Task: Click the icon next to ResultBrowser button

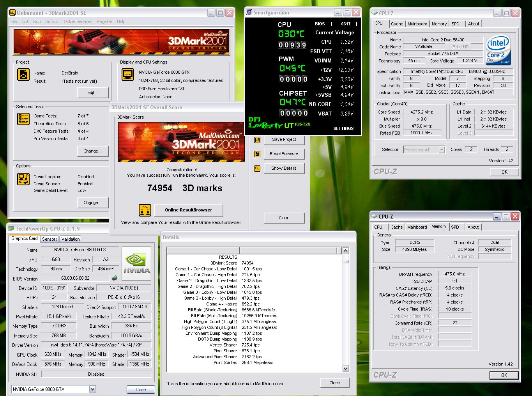Action: pos(257,154)
